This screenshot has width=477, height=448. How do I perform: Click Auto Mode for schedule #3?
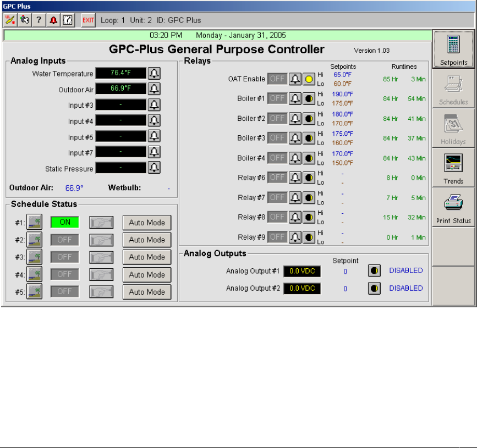(x=147, y=257)
